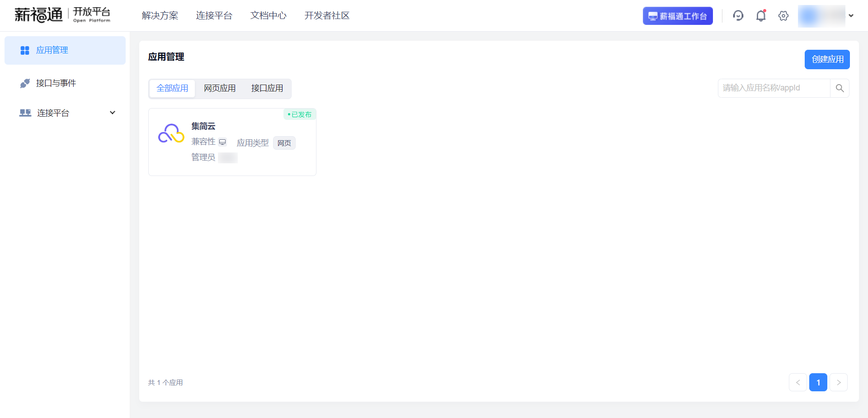Open the blurred user avatar menu
This screenshot has height=418, width=868.
point(821,16)
